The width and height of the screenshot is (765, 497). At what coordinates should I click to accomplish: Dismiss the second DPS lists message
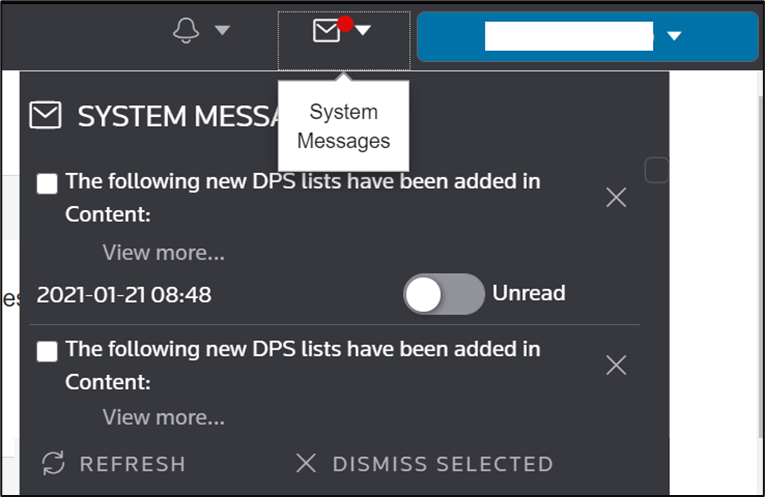tap(616, 365)
